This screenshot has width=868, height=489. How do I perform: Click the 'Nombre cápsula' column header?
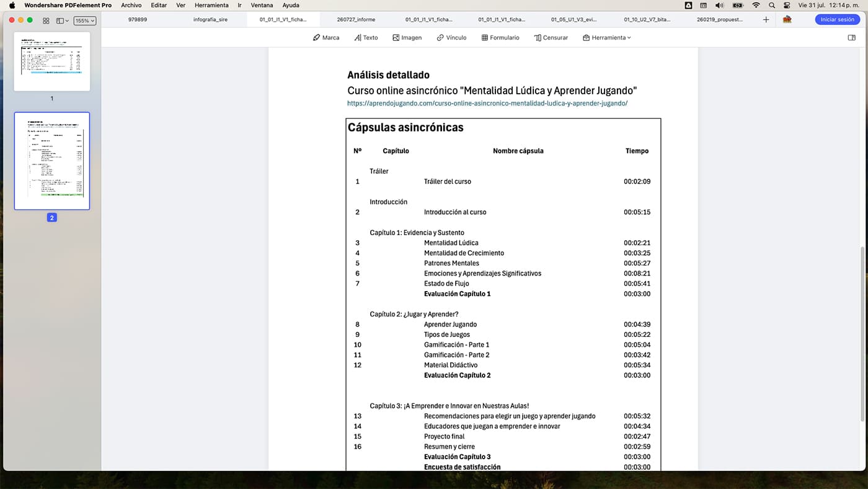(x=518, y=151)
